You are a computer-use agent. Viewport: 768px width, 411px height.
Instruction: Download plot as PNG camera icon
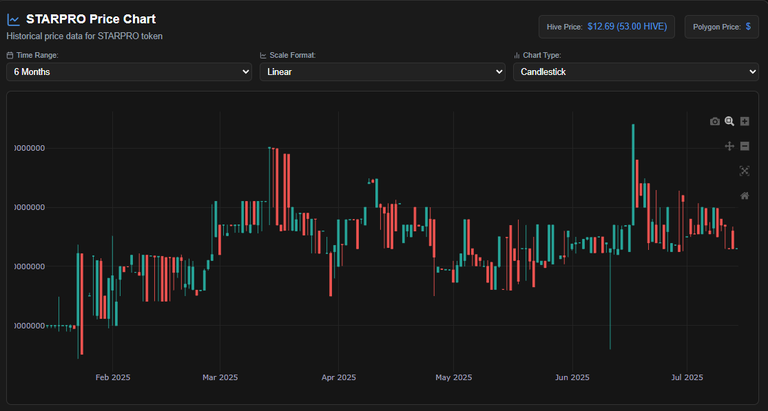715,121
